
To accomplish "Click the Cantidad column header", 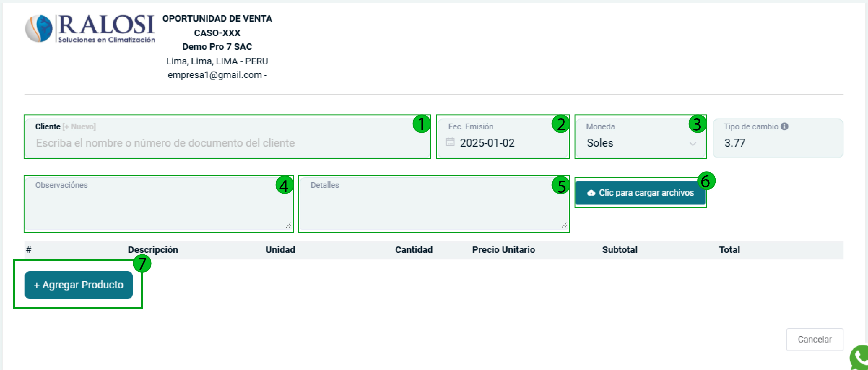I will 414,250.
